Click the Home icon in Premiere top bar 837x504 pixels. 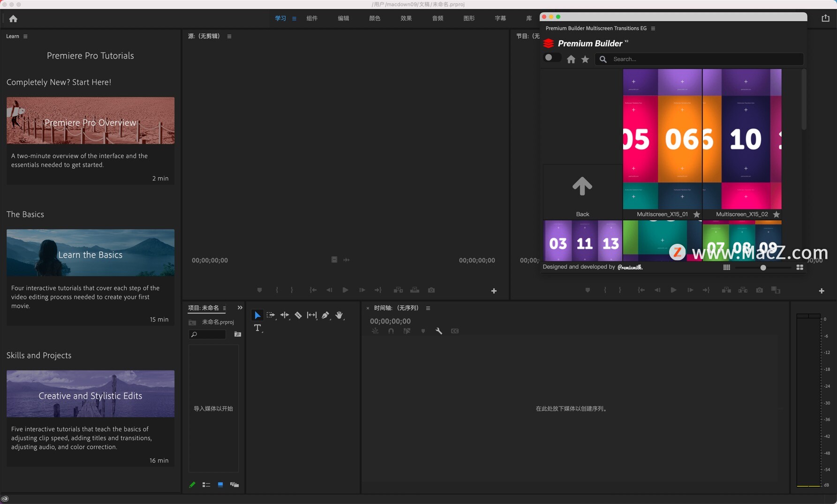click(13, 19)
